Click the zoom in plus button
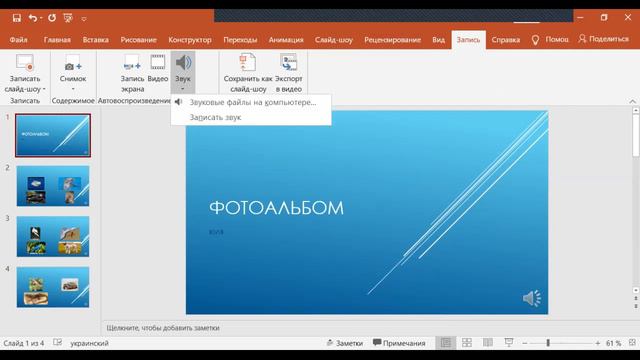This screenshot has width=640, height=360. click(598, 343)
